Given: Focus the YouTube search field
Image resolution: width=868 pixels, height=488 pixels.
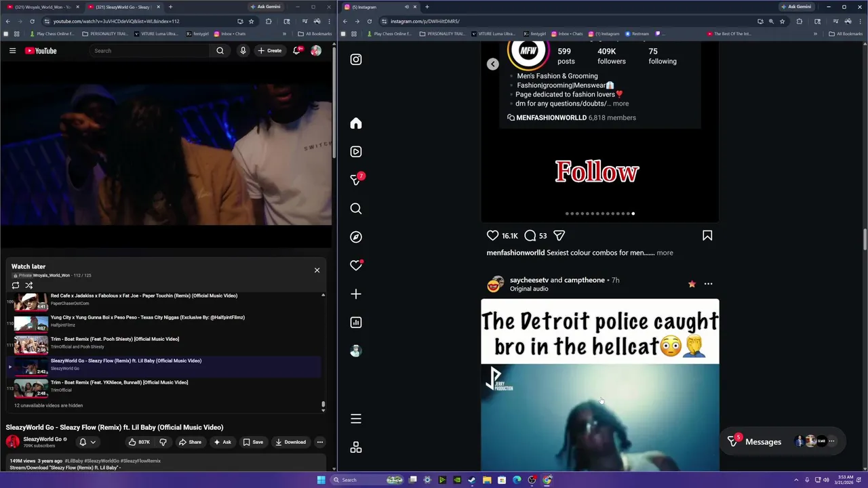Looking at the screenshot, I should [150, 51].
